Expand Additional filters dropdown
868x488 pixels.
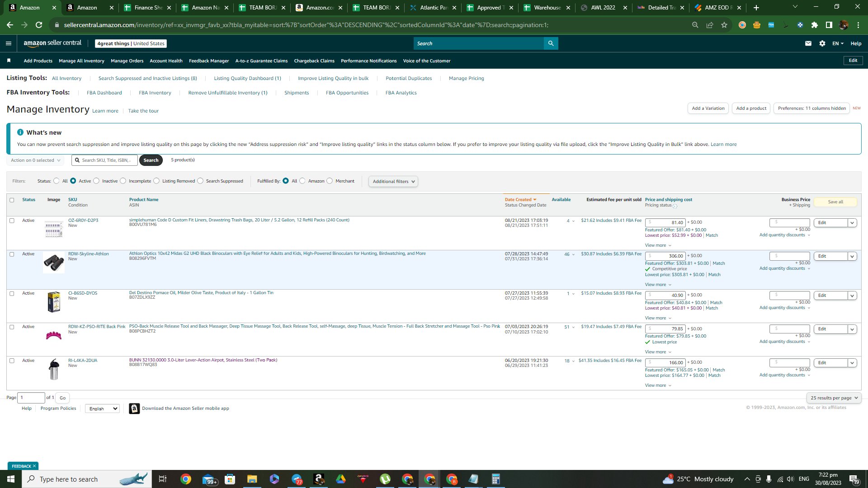coord(393,181)
